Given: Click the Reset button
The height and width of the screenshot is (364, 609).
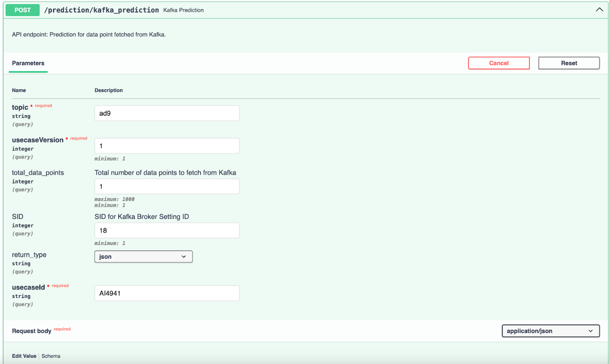Looking at the screenshot, I should click(569, 63).
